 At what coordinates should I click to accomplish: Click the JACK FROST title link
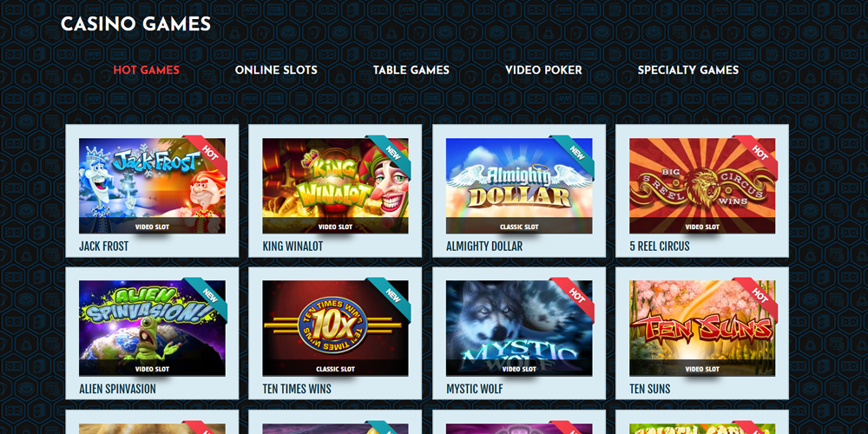103,247
